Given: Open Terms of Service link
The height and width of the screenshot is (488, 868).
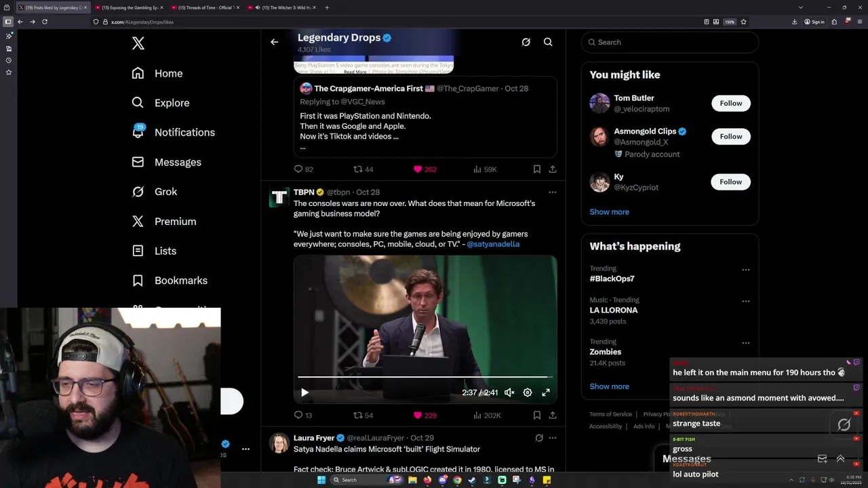Looking at the screenshot, I should [x=610, y=414].
